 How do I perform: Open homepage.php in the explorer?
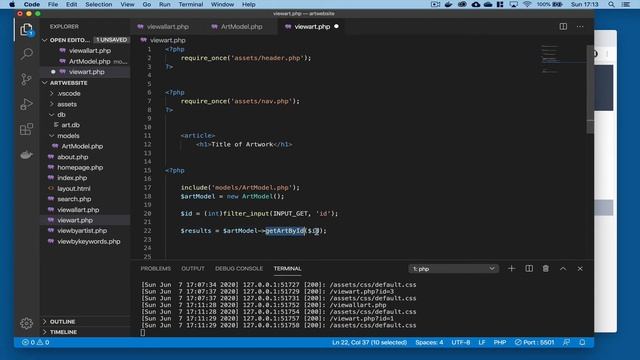pos(85,167)
